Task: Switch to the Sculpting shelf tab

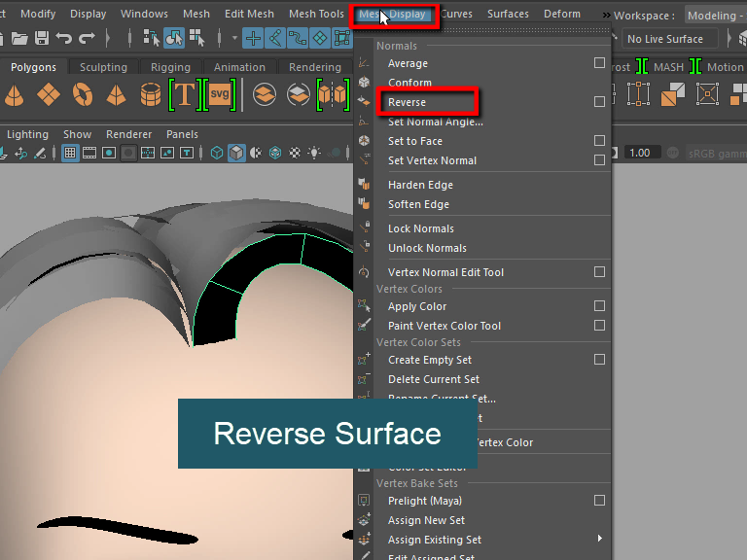Action: tap(103, 67)
